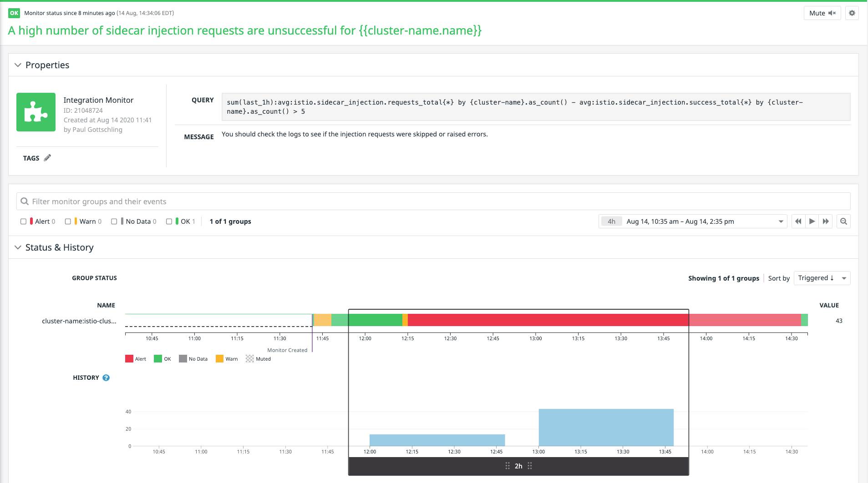Toggle the No Data filter checkbox
This screenshot has width=868, height=483.
(114, 221)
